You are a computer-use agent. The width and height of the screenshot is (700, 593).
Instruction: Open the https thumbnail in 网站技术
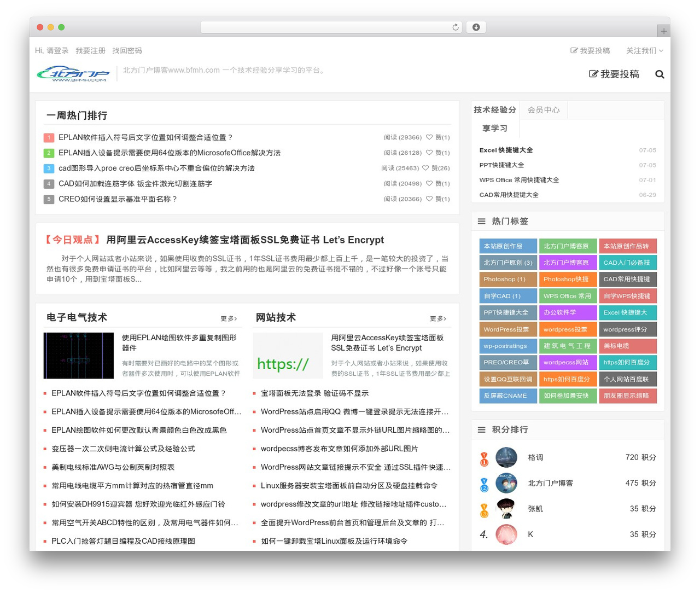288,356
